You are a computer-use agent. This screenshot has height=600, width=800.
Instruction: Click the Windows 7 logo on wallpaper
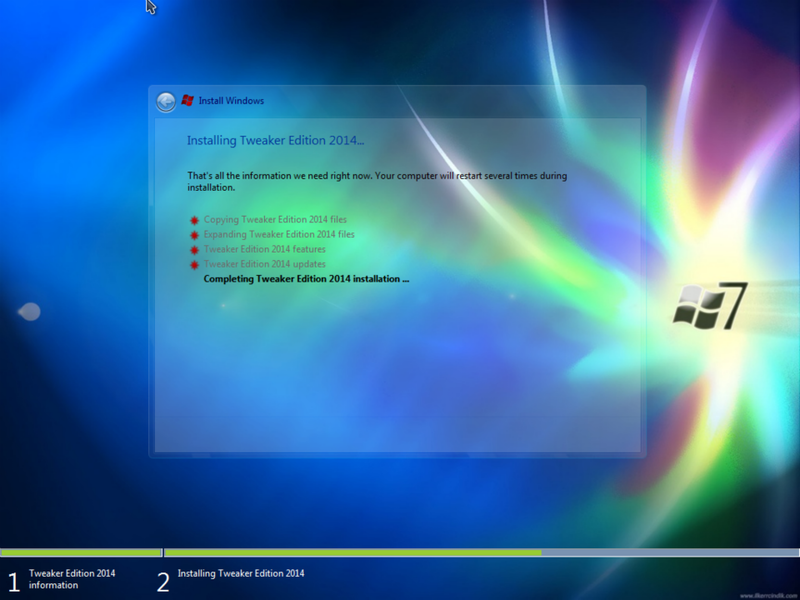[710, 306]
